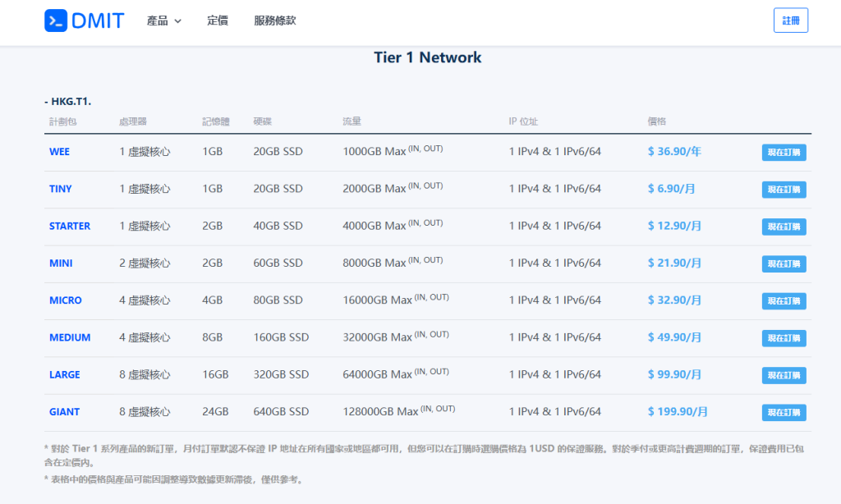
Task: Click 現在訂購 for the GIANT plan
Action: tap(784, 412)
